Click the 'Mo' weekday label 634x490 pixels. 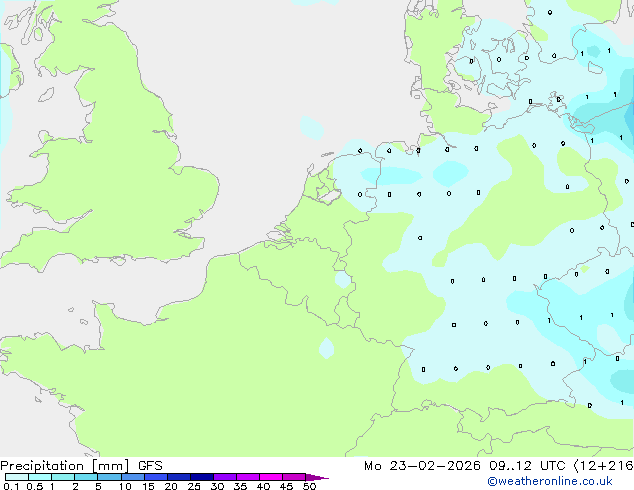(372, 466)
